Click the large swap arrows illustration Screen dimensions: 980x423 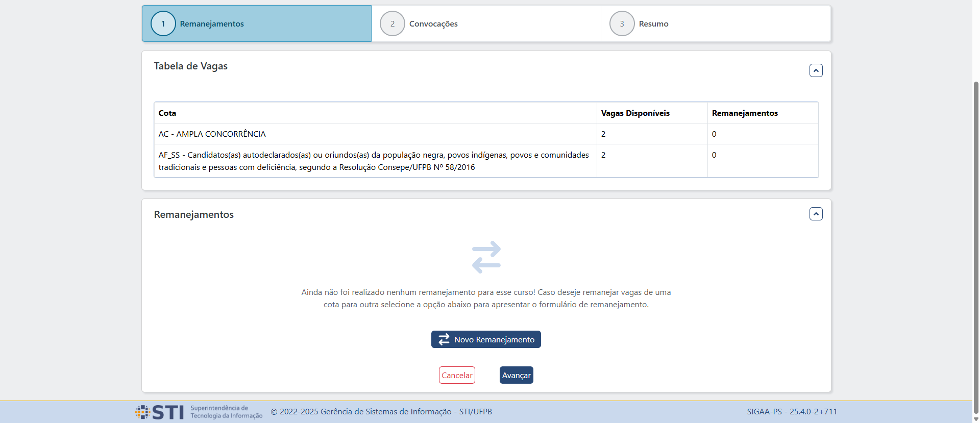[x=486, y=257]
